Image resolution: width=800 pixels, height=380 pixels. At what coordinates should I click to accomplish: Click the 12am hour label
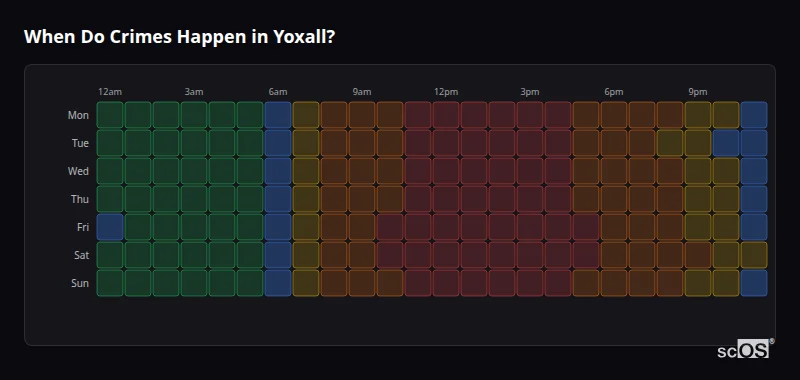(110, 92)
